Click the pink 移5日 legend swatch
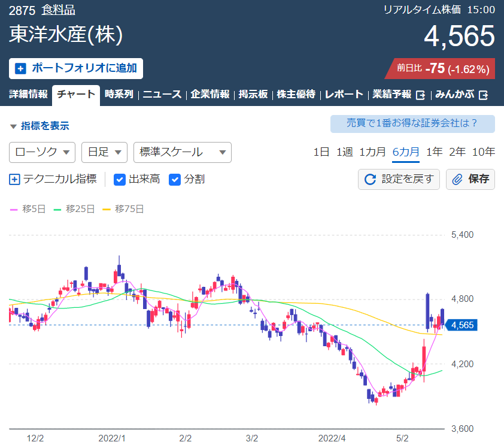Image resolution: width=504 pixels, height=448 pixels. [14, 210]
